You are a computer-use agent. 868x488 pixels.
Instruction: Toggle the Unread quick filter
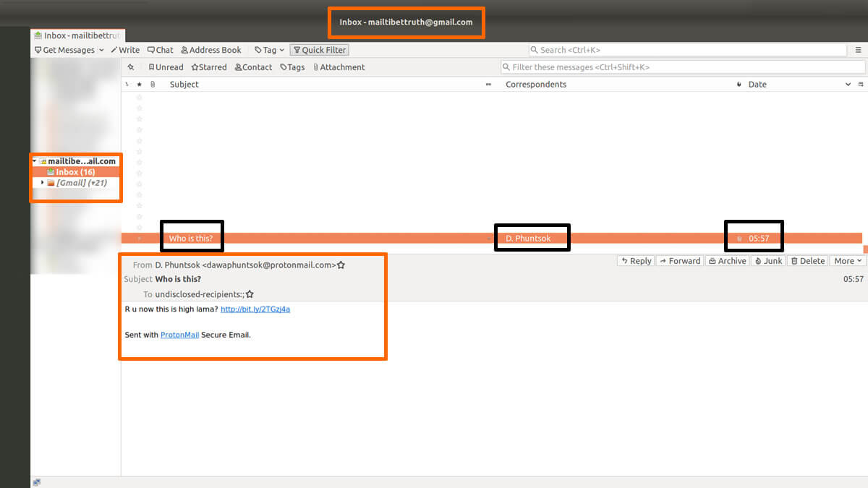coord(166,67)
